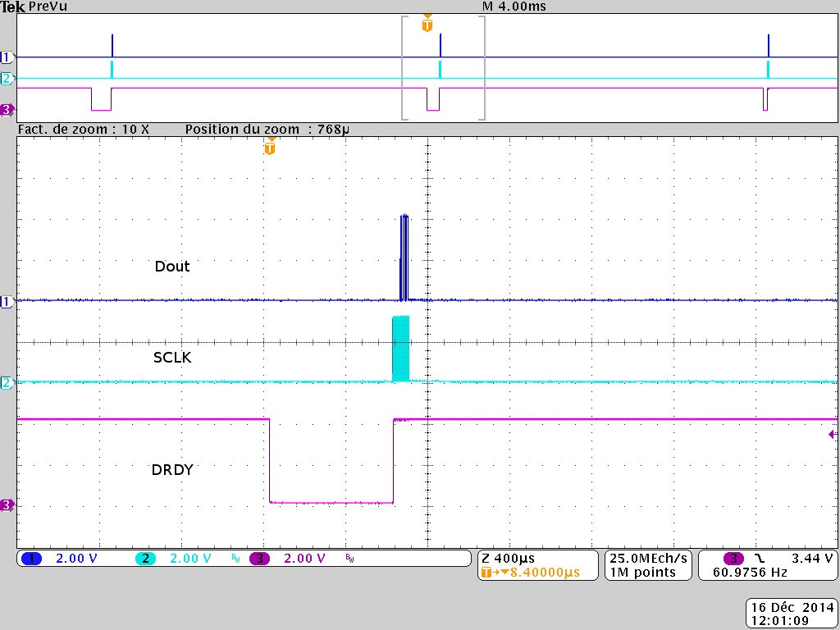Click the Dout waveform label
The width and height of the screenshot is (840, 630).
[x=172, y=267]
